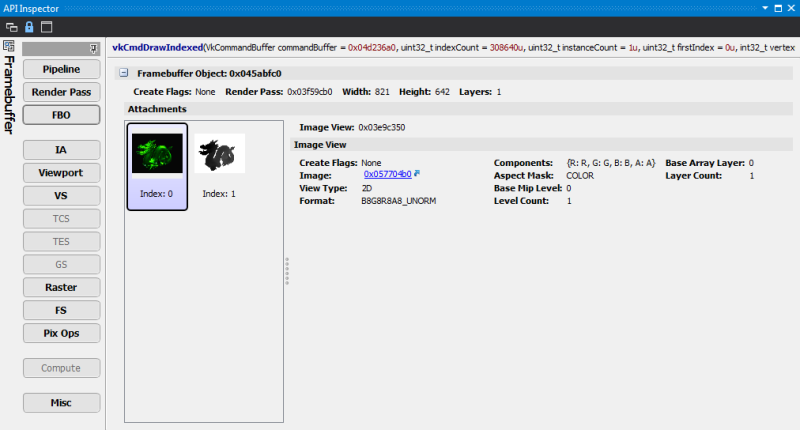Maximize the API Inspector panel
Screen dimensions: 800x430
click(x=778, y=7)
